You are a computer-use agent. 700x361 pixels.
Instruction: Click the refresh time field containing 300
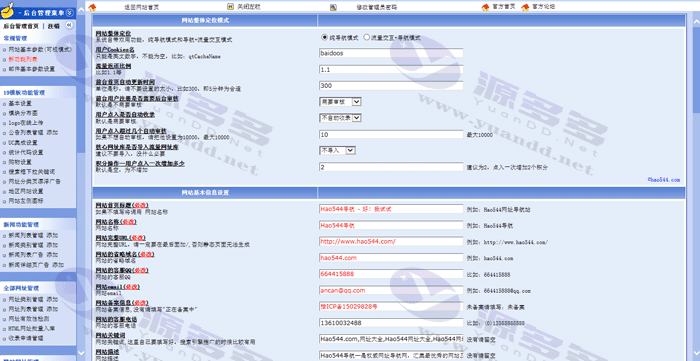tap(391, 86)
